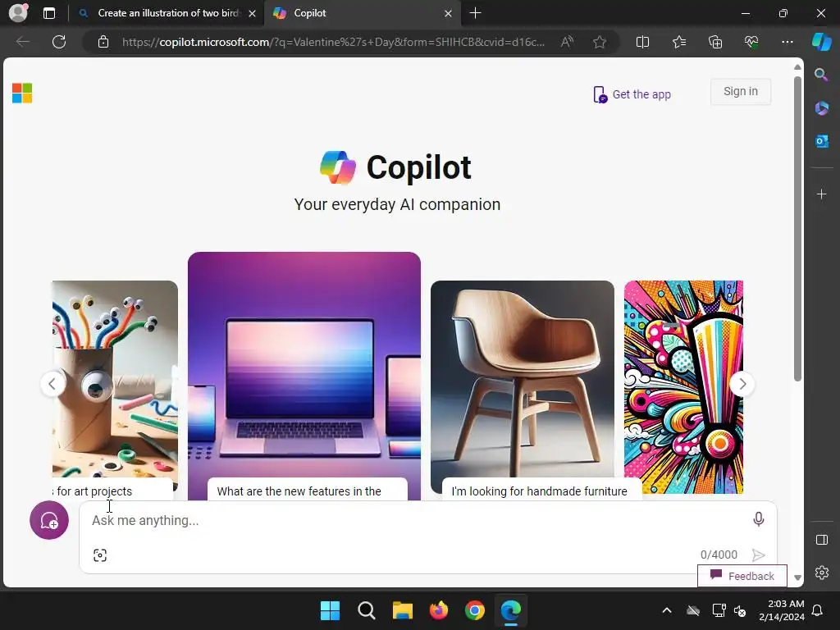The height and width of the screenshot is (630, 840).
Task: Click the Get the app link
Action: [x=632, y=94]
